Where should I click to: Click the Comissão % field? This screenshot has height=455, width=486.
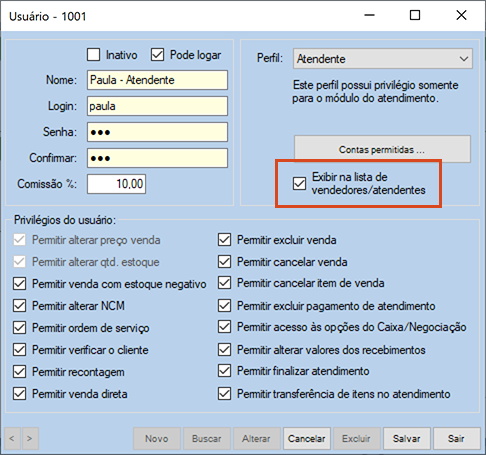tap(116, 184)
